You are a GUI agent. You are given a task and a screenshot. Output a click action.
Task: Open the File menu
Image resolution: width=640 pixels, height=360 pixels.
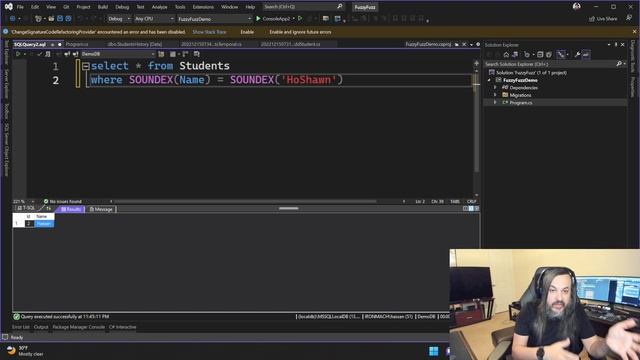click(20, 7)
